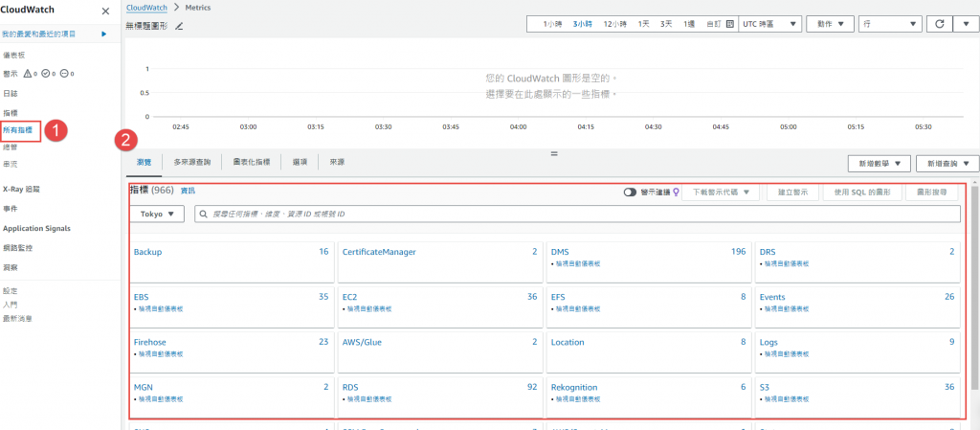
Task: Select the 1週 time range
Action: coord(689,24)
